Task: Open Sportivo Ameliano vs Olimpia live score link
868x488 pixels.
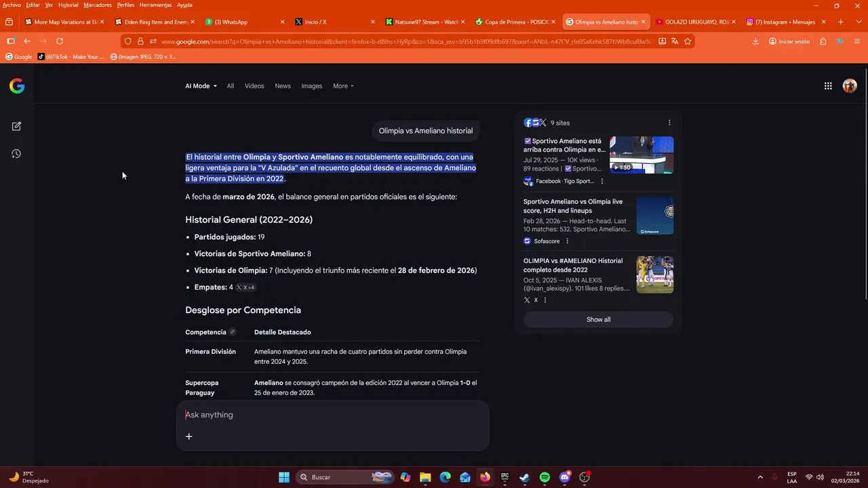Action: (573, 206)
